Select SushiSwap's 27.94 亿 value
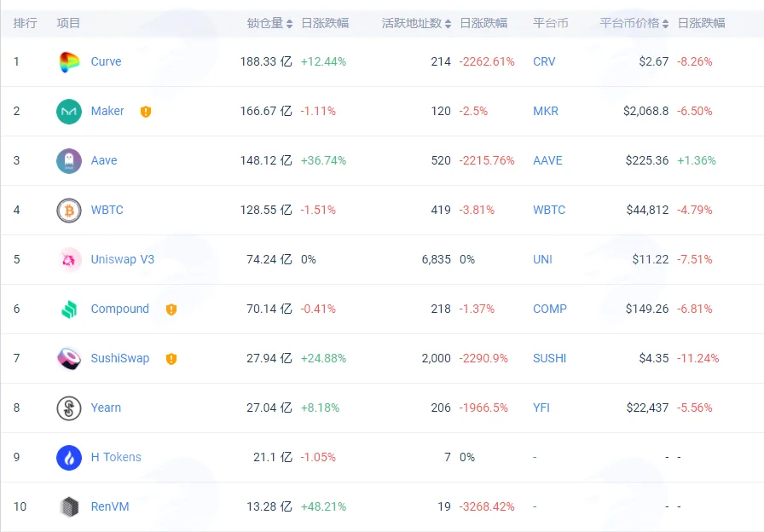The image size is (764, 532). point(269,359)
